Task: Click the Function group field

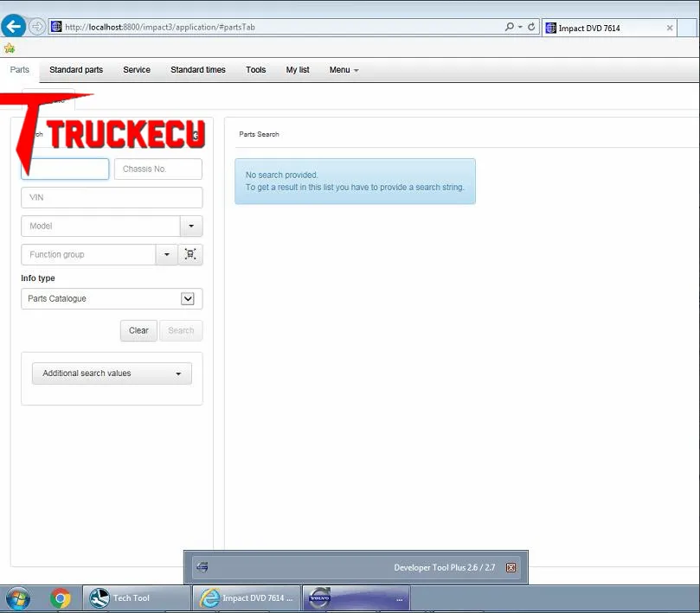Action: point(88,255)
